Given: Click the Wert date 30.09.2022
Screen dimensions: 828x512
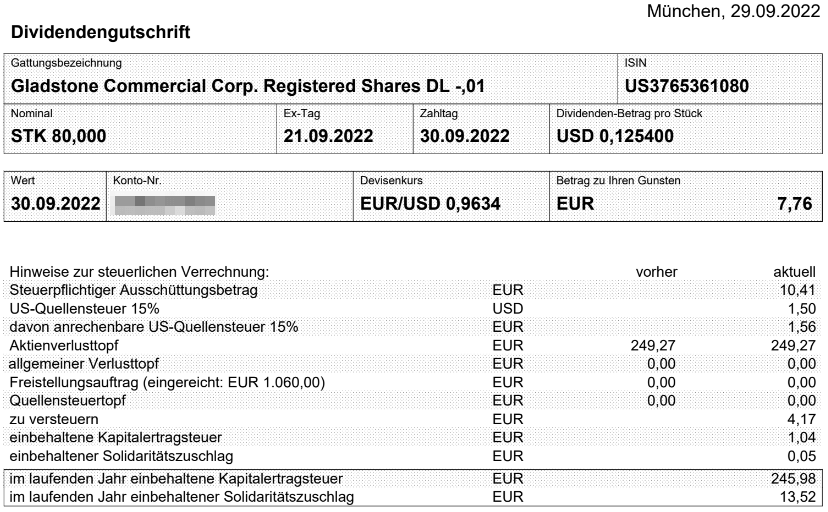Looking at the screenshot, I should 55,204.
